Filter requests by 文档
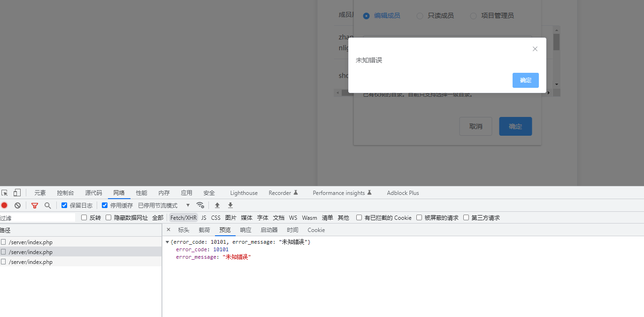This screenshot has width=644, height=317. [278, 217]
